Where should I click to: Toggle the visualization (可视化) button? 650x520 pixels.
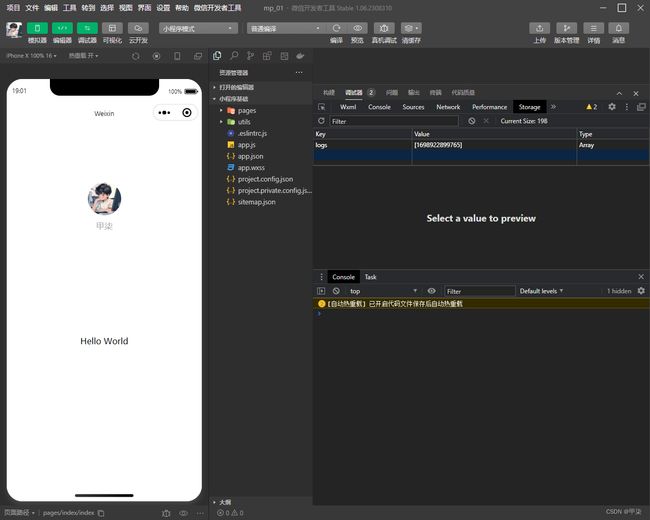[x=112, y=28]
